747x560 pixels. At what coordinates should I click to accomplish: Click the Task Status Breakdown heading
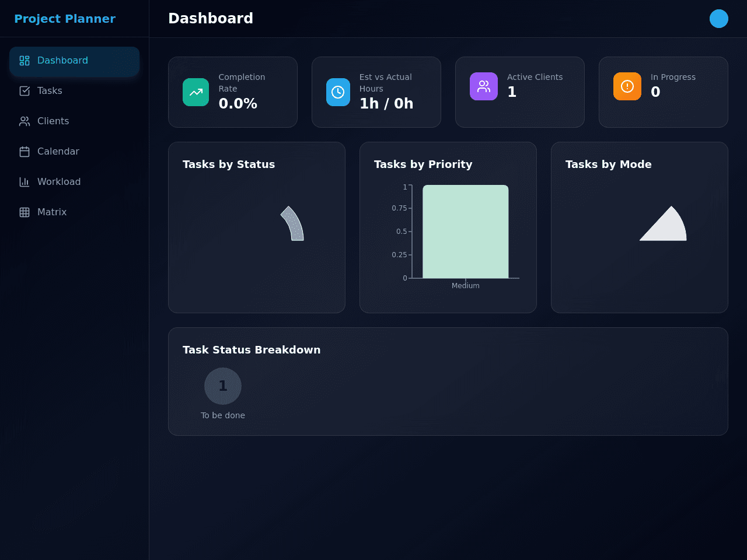(x=252, y=350)
